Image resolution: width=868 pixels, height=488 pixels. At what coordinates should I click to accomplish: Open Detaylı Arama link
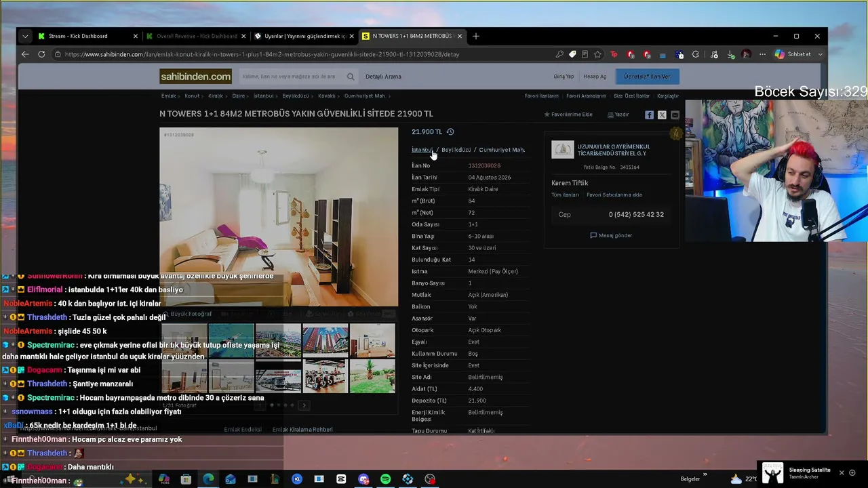point(383,77)
